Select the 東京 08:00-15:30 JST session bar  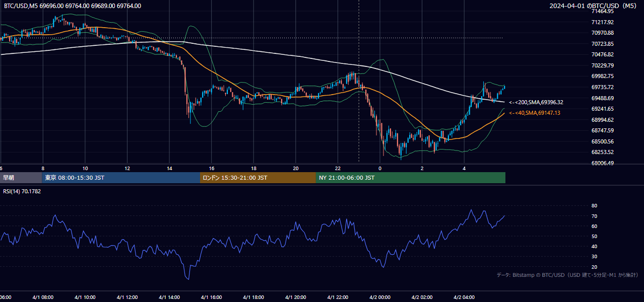pos(121,178)
